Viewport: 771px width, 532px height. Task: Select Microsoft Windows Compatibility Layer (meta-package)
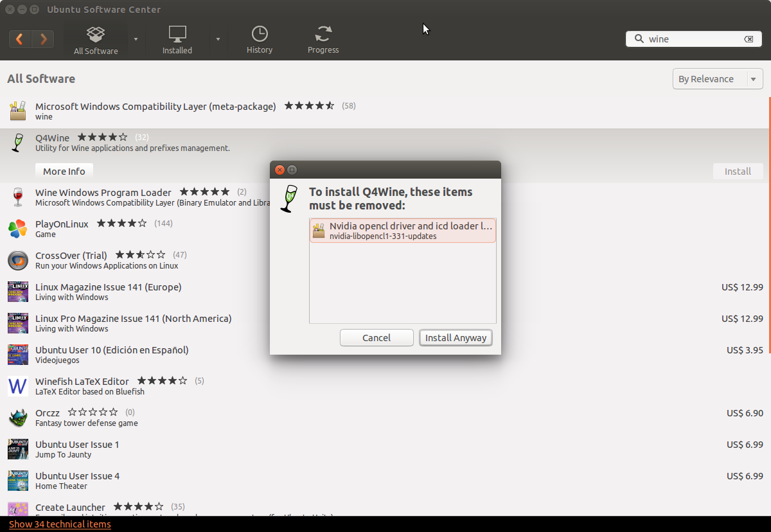click(155, 106)
